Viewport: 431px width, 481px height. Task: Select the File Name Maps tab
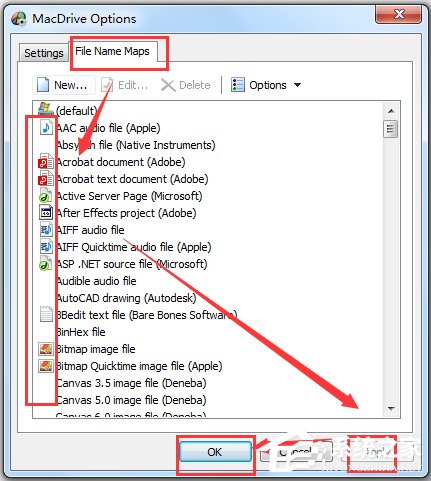tap(112, 51)
